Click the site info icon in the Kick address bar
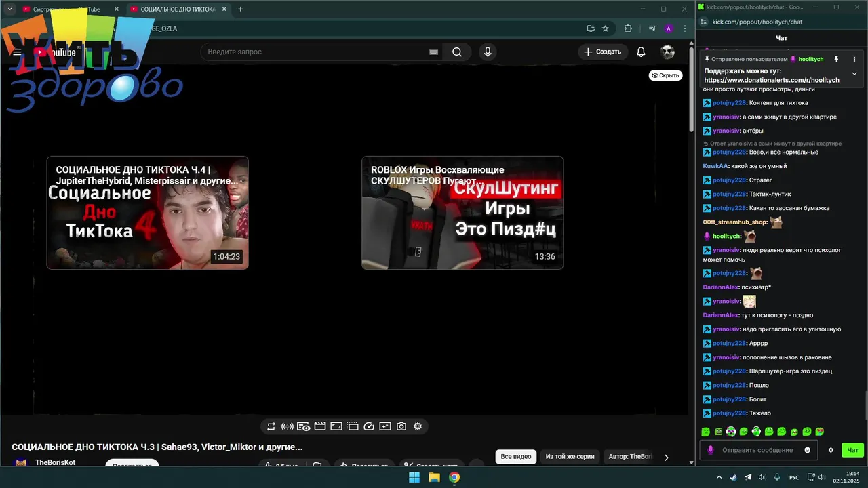 point(703,22)
